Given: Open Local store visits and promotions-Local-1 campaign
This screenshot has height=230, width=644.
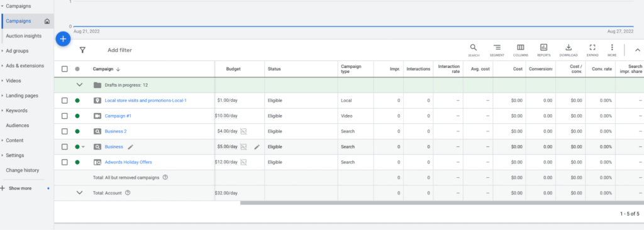Looking at the screenshot, I should [x=146, y=101].
